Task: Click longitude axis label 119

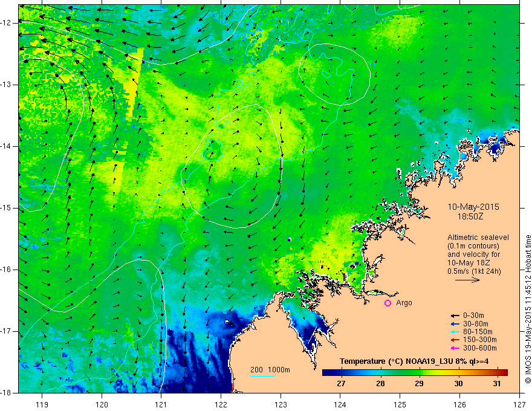Action: [x=42, y=405]
